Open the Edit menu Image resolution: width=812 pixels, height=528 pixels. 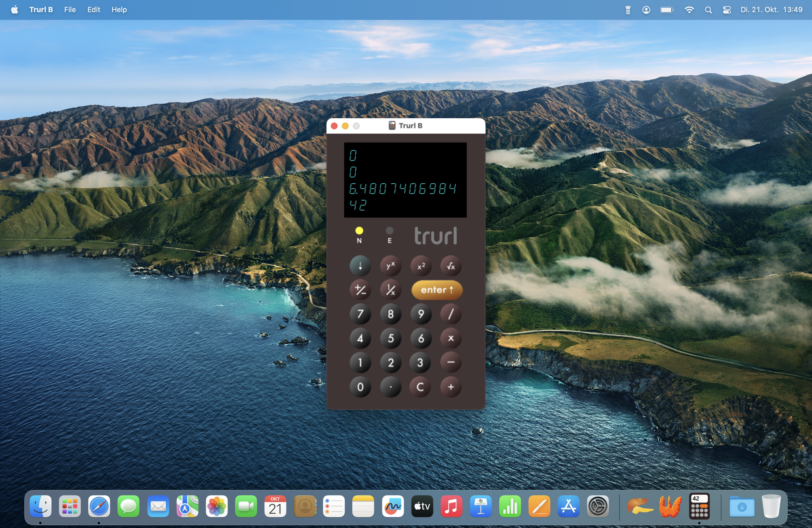click(93, 10)
